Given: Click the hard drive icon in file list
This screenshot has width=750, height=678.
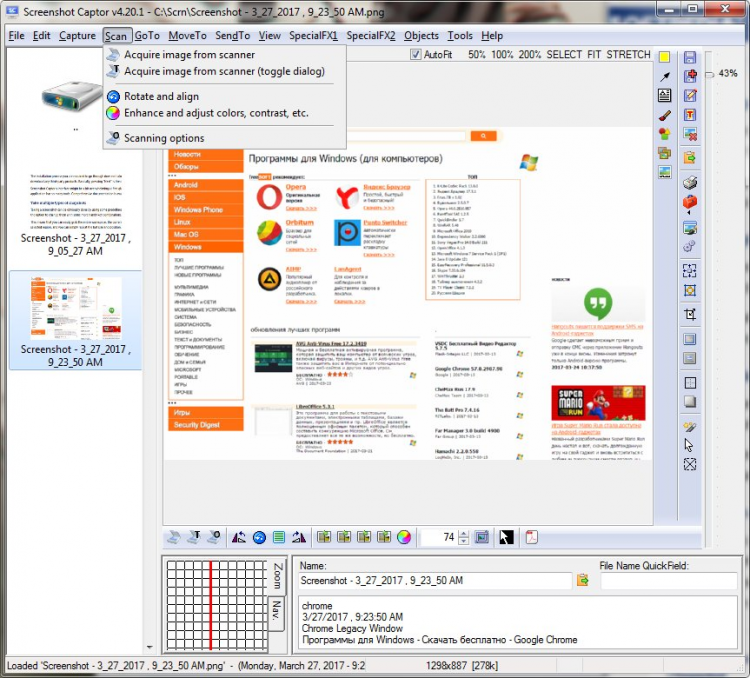Looking at the screenshot, I should (x=72, y=96).
